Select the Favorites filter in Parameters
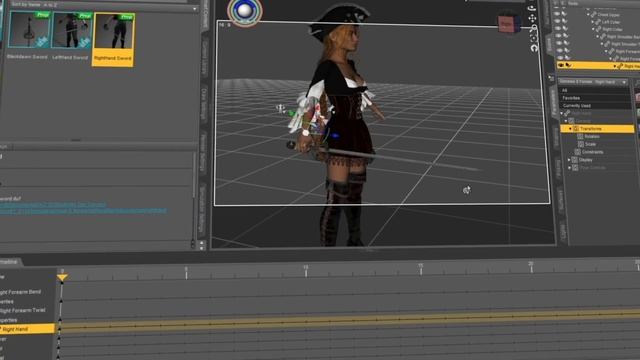 coord(595,98)
